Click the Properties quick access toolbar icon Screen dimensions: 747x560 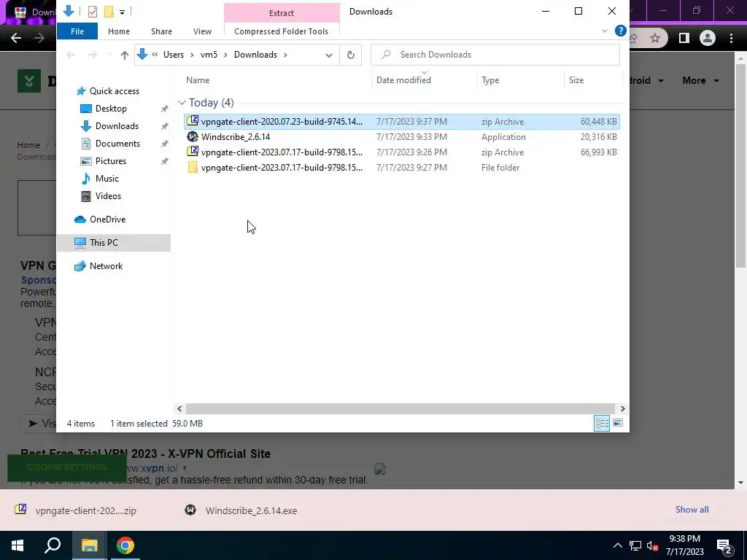click(93, 12)
